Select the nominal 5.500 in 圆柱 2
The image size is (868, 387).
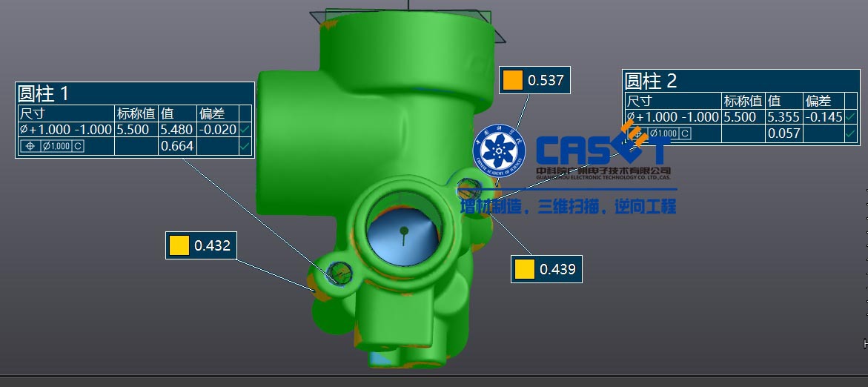click(740, 117)
